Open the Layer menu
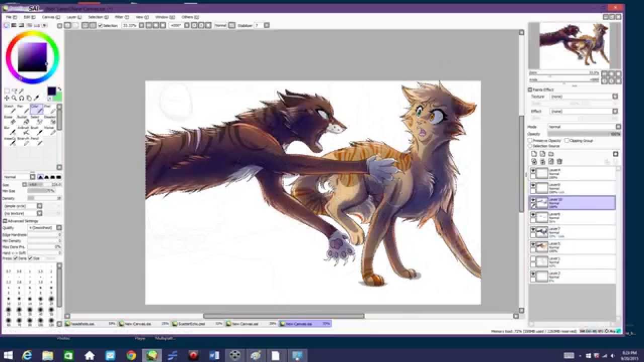Viewport: 644px width, 362px height. [x=74, y=17]
